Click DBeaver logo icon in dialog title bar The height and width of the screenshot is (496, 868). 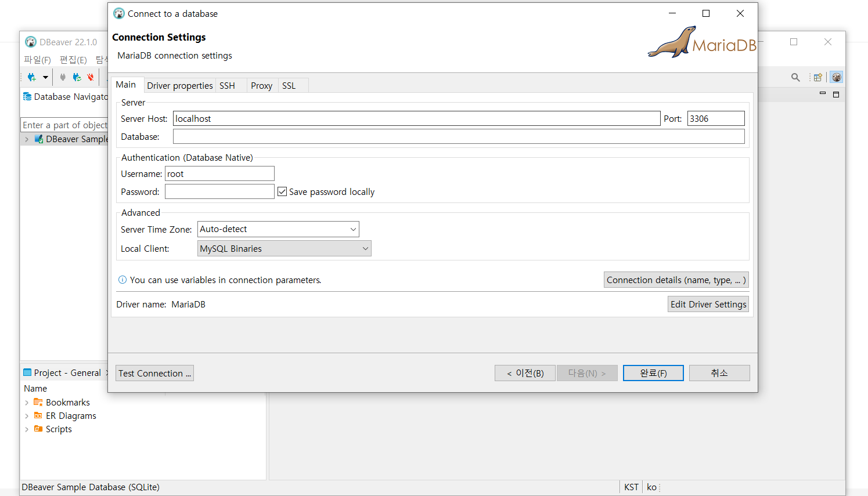click(x=119, y=13)
